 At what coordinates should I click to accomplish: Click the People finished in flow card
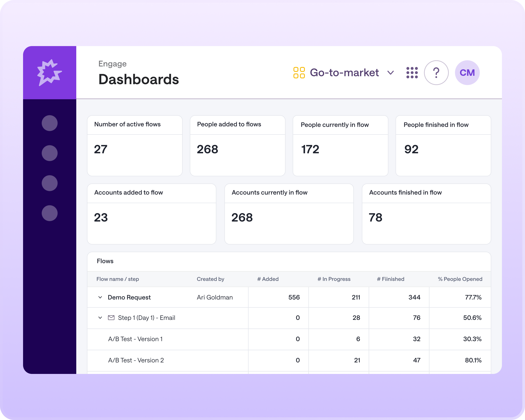[443, 146]
